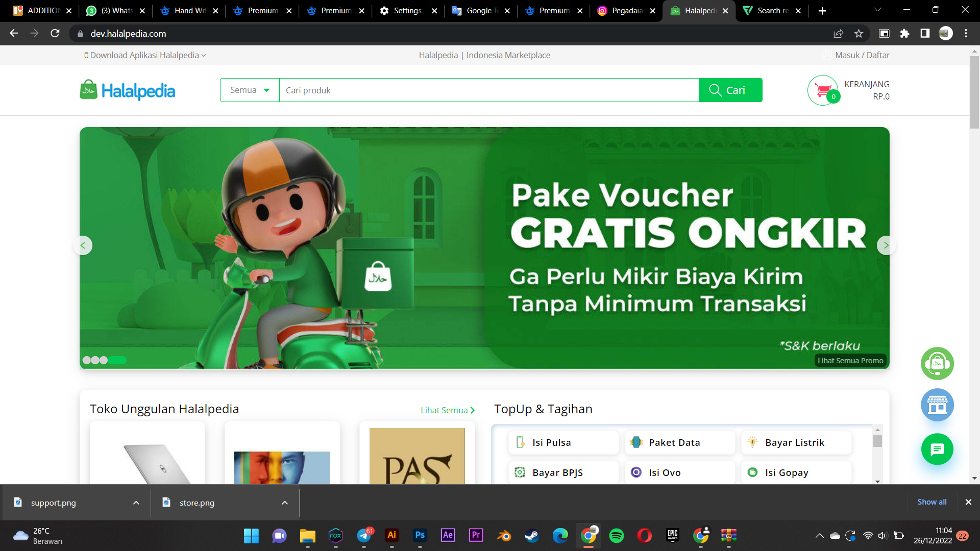Expand the Semua category dropdown
This screenshot has width=980, height=551.
point(250,90)
